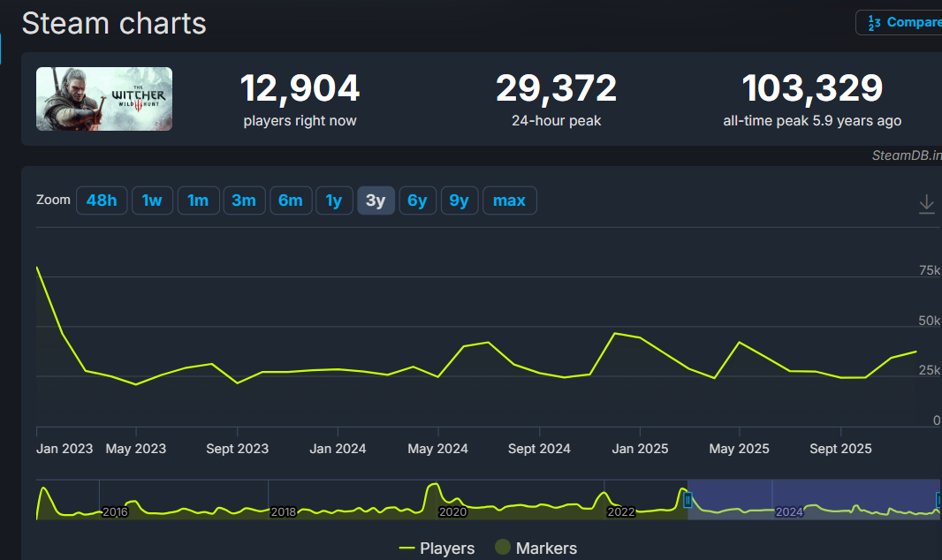The height and width of the screenshot is (560, 942).
Task: Click the May 2024 axis label
Action: [438, 449]
